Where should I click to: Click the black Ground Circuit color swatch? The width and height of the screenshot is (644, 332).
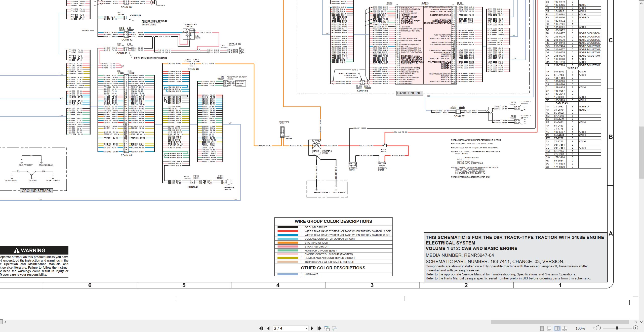(288, 227)
